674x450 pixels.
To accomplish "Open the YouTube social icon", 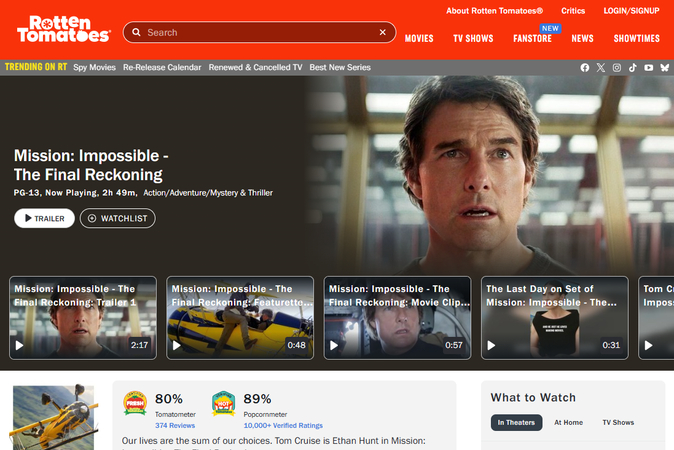I will (x=648, y=67).
